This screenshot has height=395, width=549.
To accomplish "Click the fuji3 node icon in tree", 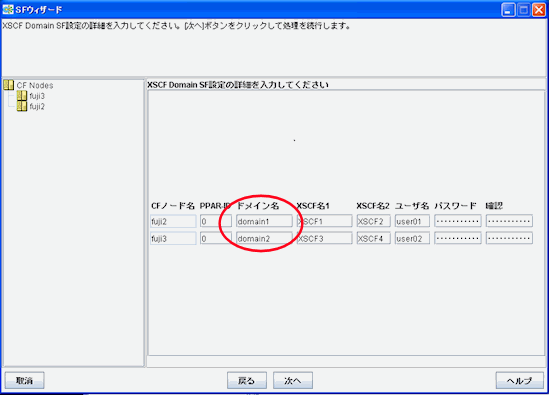I will 22,96.
